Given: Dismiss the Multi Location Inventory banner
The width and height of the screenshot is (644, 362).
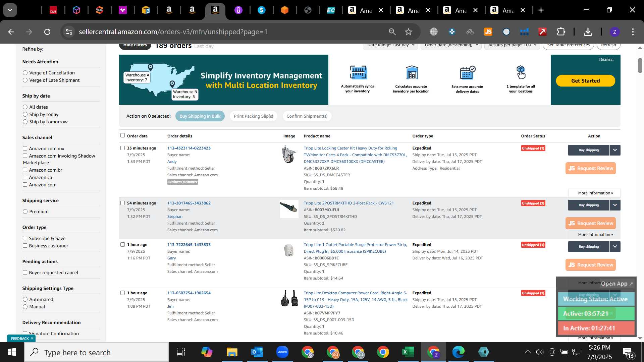Looking at the screenshot, I should point(606,59).
